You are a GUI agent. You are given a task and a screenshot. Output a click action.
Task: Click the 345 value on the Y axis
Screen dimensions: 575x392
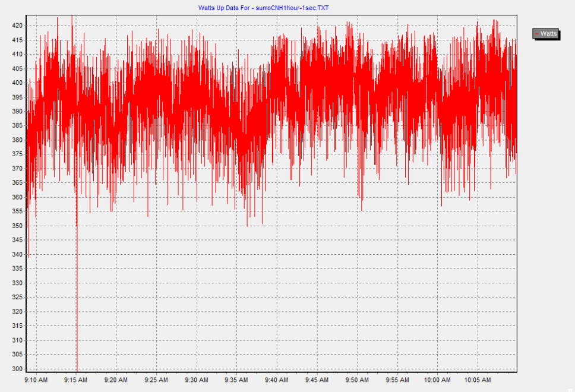(17, 240)
